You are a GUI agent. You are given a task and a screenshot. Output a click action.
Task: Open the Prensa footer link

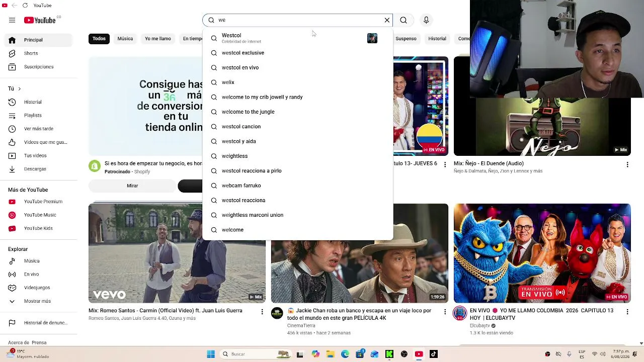click(38, 343)
